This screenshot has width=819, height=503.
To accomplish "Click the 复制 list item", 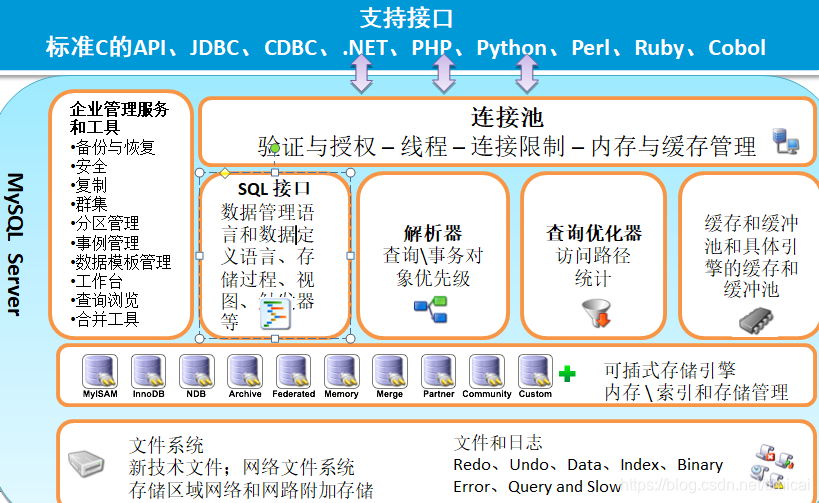I will [x=89, y=185].
